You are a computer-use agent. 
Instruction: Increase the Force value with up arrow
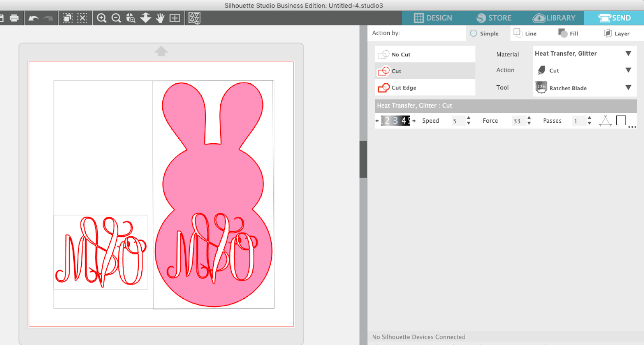[529, 118]
